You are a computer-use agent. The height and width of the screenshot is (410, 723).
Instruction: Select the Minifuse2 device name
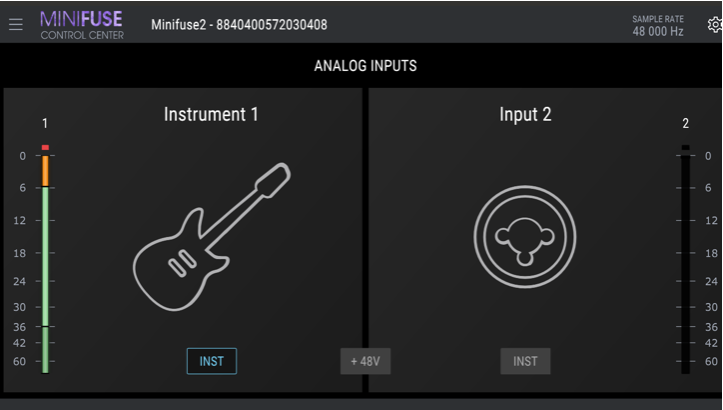[239, 24]
